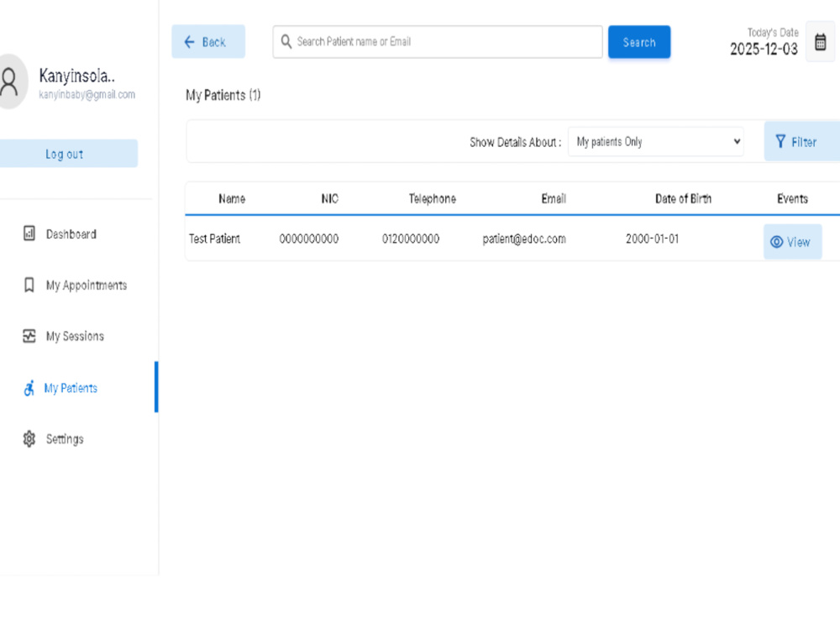The height and width of the screenshot is (630, 840).
Task: View Test Patient's details
Action: click(792, 242)
